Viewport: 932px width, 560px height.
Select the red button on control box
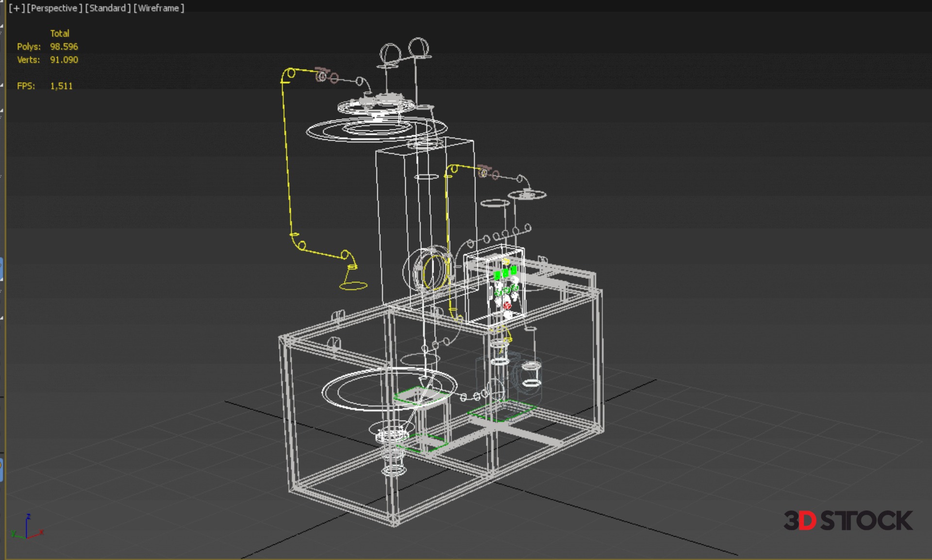tap(507, 306)
